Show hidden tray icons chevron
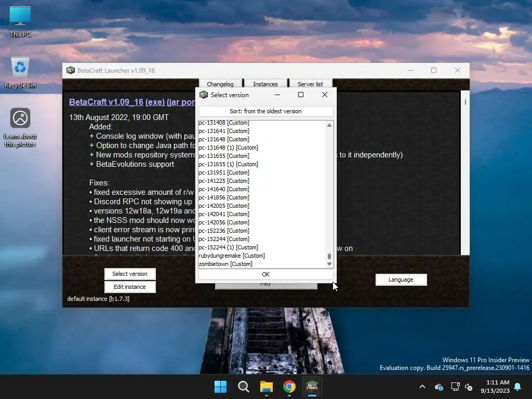Viewport: 532px width, 399px height. (422, 387)
